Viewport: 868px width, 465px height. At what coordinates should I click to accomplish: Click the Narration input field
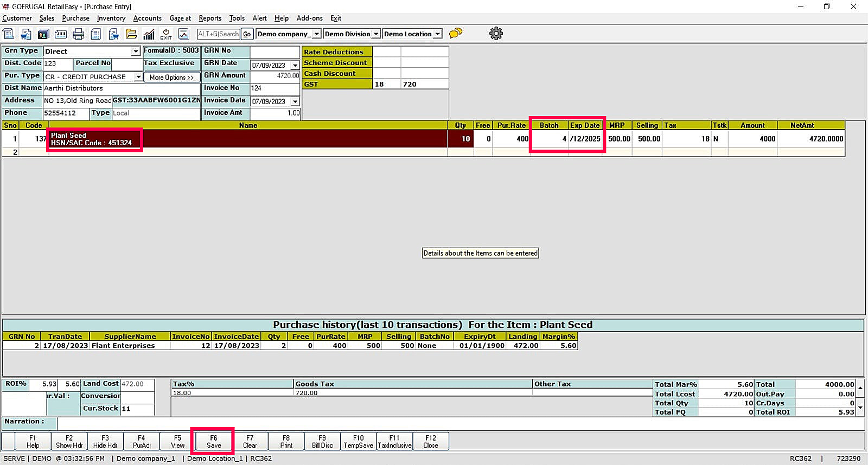pyautogui.click(x=460, y=423)
